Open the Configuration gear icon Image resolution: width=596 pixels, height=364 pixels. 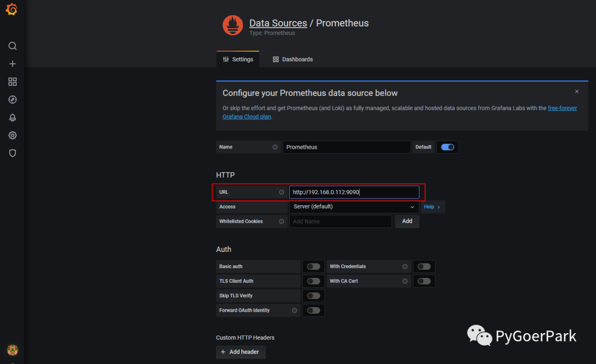point(13,135)
